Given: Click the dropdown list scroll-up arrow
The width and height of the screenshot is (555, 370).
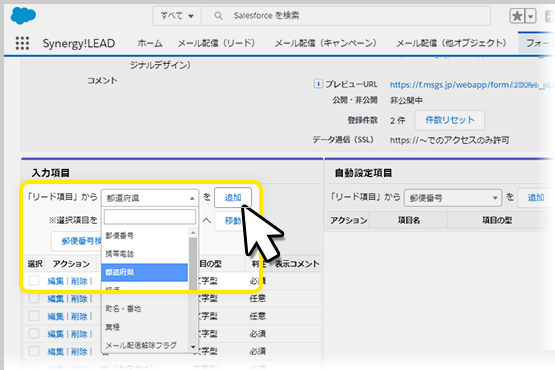Looking at the screenshot, I should click(x=193, y=233).
